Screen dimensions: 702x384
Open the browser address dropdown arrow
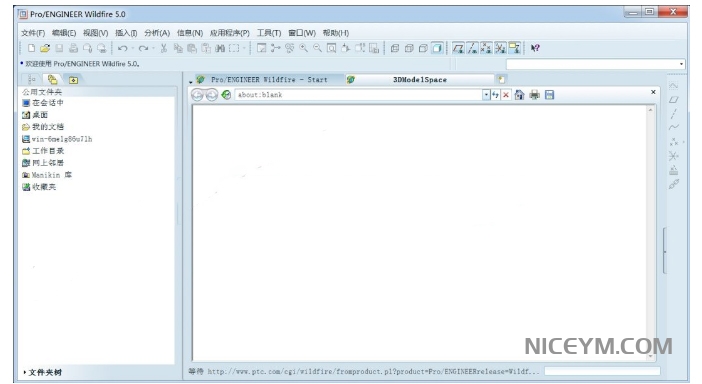click(x=486, y=95)
